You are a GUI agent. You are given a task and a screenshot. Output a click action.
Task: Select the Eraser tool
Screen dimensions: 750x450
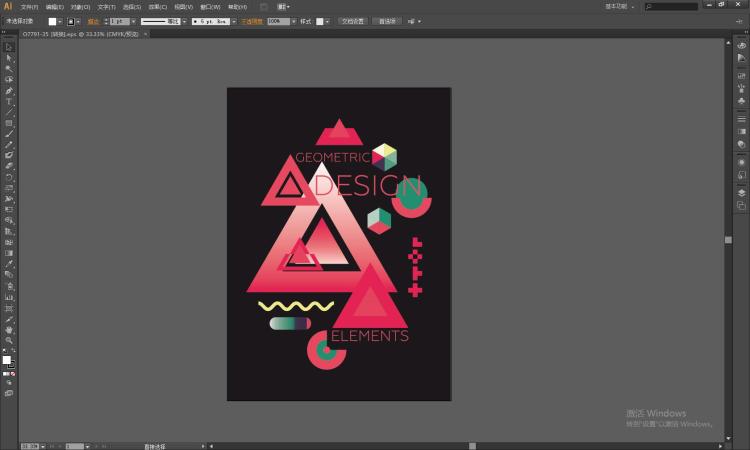[9, 166]
